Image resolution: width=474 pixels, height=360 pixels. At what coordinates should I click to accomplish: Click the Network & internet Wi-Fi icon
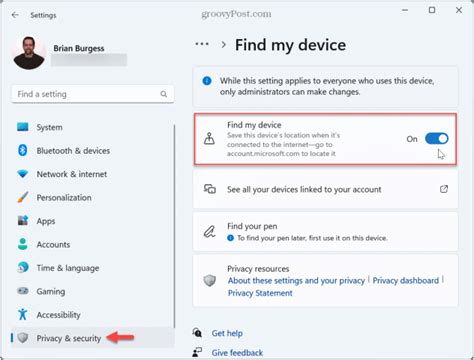click(23, 174)
